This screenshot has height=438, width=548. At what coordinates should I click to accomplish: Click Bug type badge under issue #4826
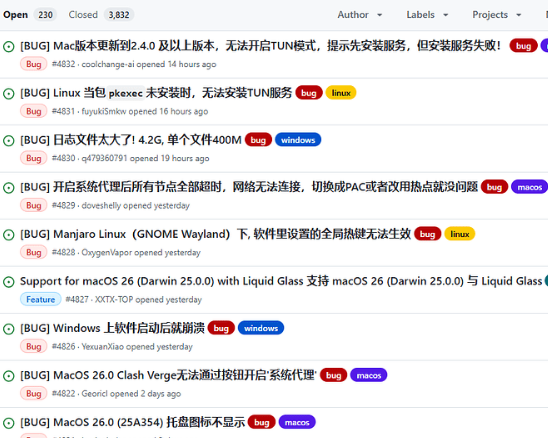[x=34, y=347]
